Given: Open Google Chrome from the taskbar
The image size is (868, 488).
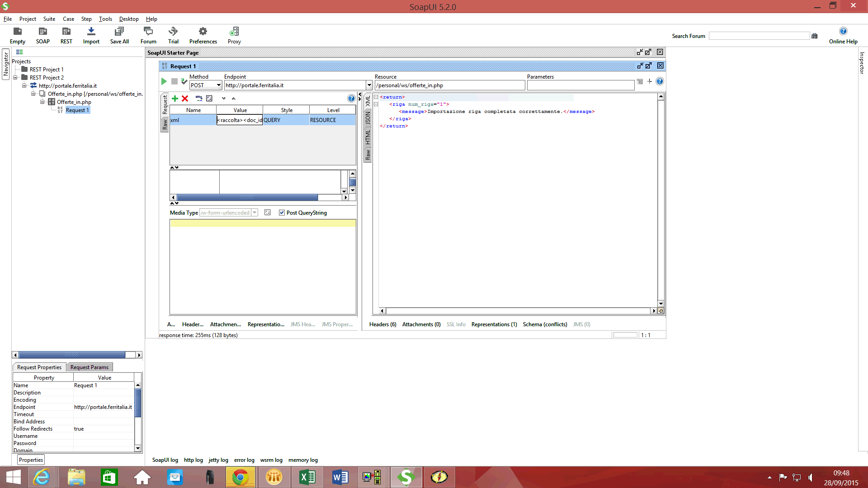Looking at the screenshot, I should coord(241,477).
